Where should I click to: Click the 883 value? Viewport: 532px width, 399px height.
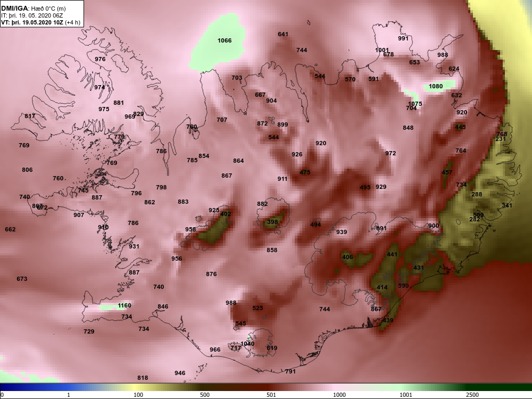click(x=183, y=202)
